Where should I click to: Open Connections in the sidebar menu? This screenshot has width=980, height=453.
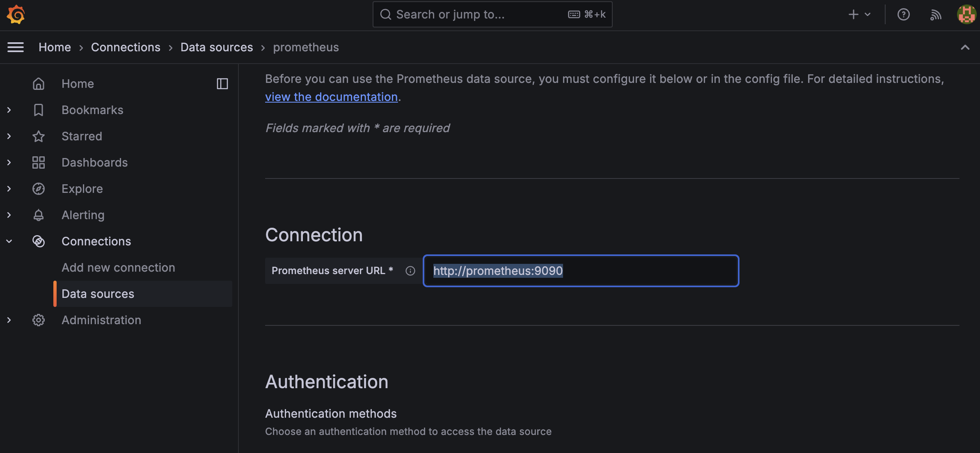96,241
